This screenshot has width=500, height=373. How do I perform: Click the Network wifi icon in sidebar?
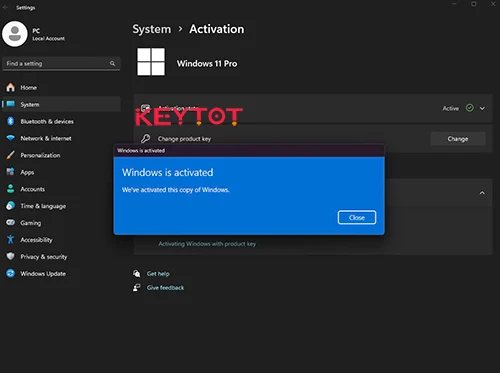[x=11, y=138]
